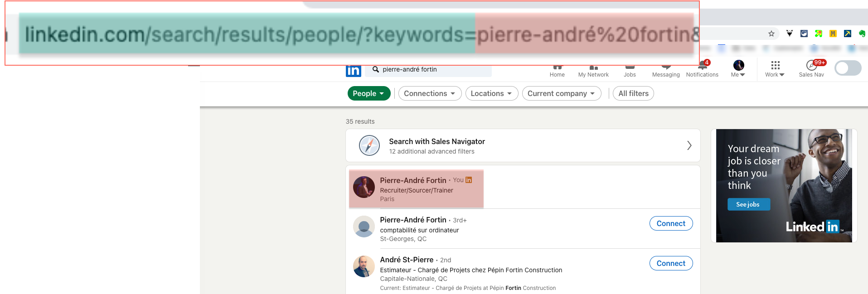Open the Hunter fox-face browser extension
Image resolution: width=868 pixels, height=294 pixels.
point(789,34)
